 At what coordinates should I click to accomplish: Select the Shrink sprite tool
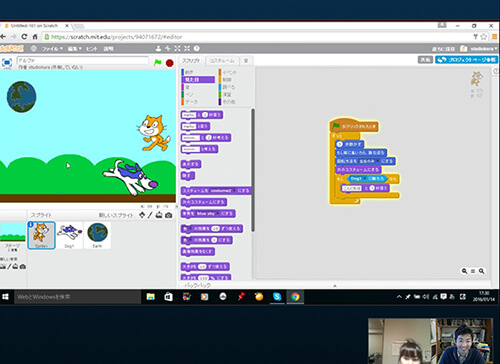187,49
